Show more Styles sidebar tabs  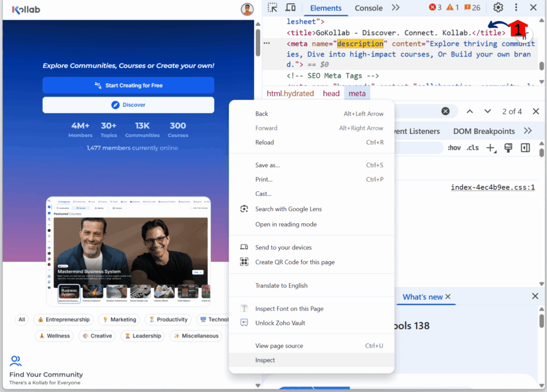tap(528, 131)
